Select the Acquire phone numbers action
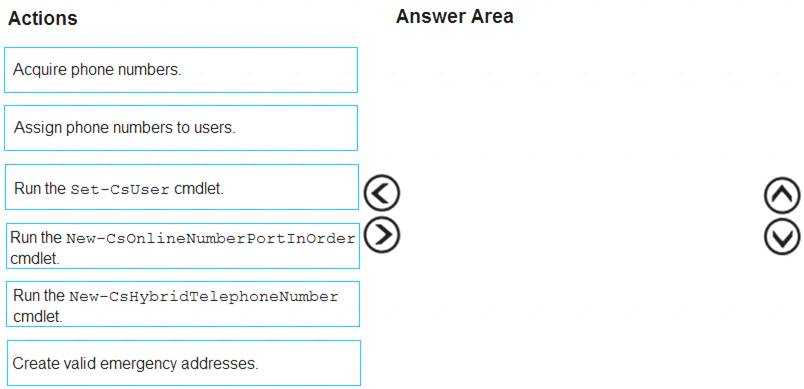 pos(181,70)
